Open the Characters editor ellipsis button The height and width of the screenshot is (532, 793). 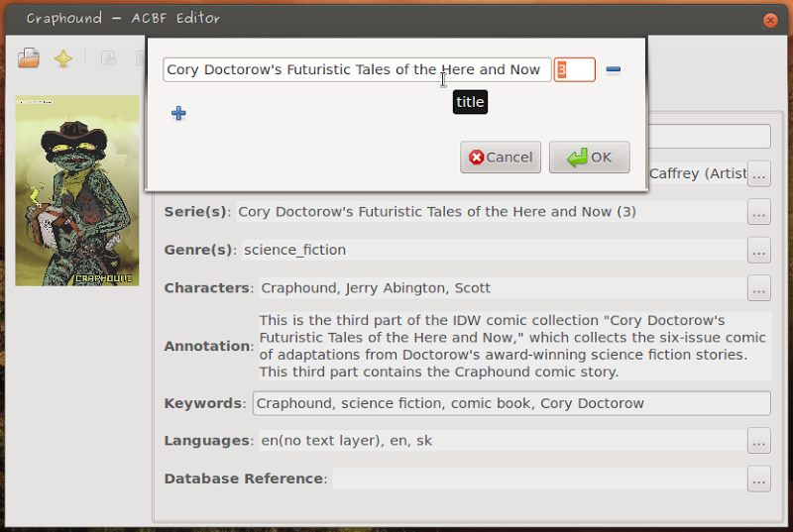758,288
